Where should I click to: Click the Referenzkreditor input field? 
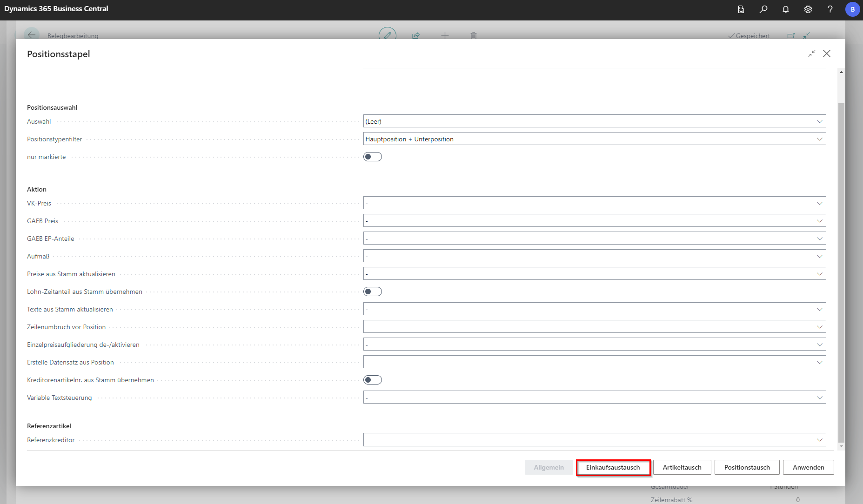(589, 440)
